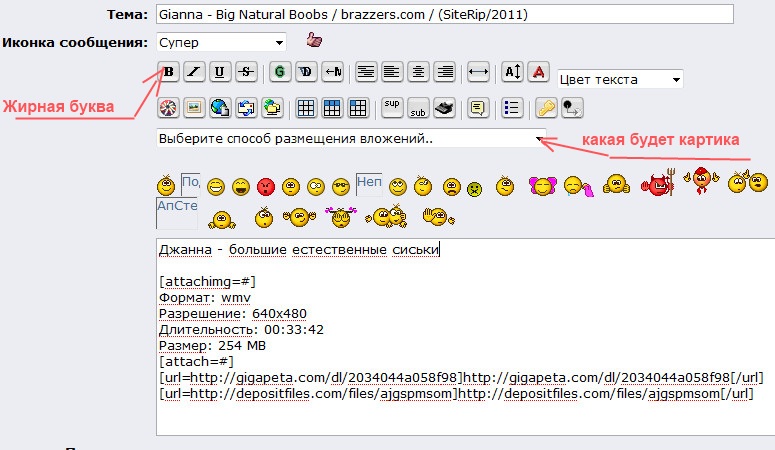Apply strikethrough text formatting

pos(245,72)
